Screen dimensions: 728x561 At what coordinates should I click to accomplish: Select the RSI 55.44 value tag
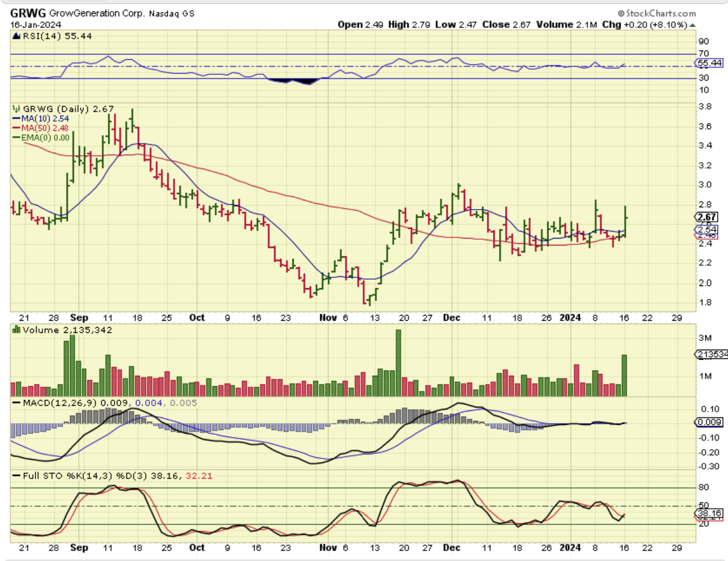709,63
